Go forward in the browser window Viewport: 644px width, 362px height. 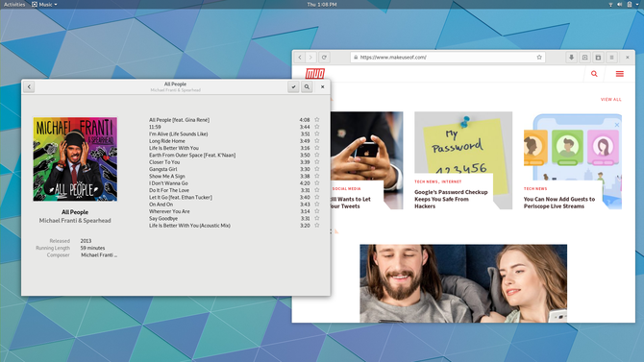(x=310, y=58)
